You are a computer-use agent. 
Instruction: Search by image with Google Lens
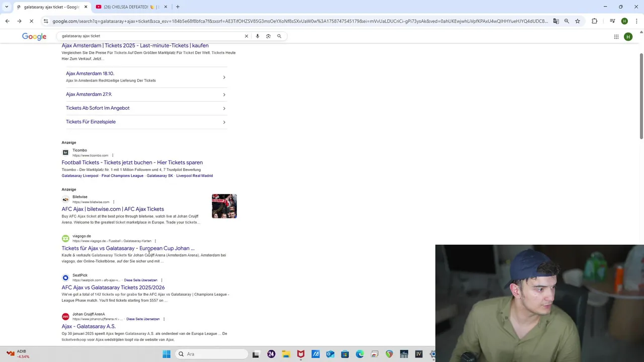click(x=268, y=36)
